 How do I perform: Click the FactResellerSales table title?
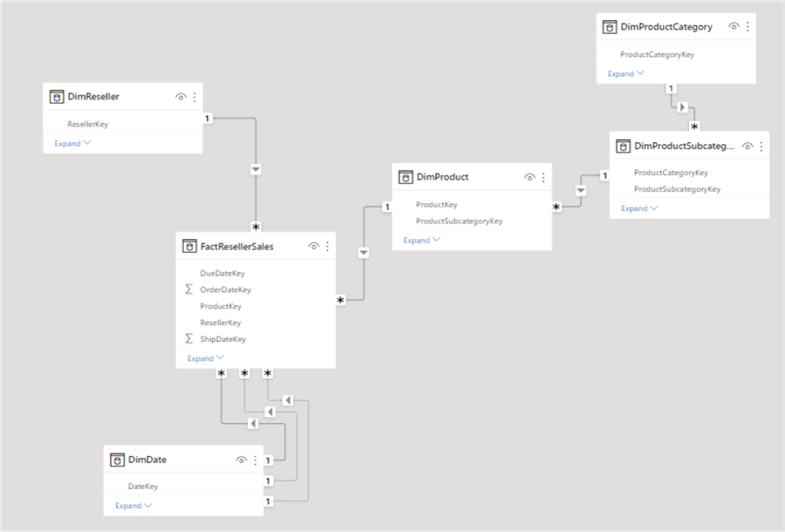click(236, 246)
